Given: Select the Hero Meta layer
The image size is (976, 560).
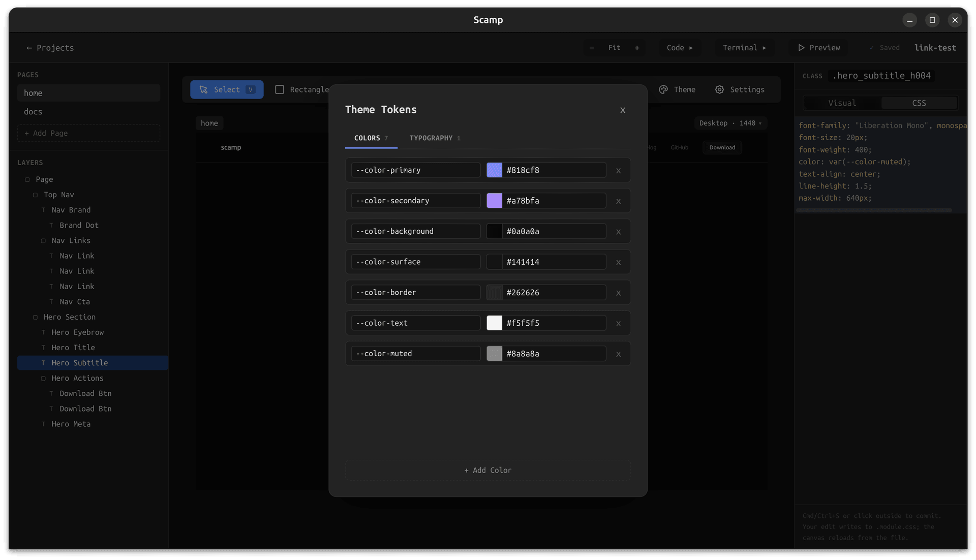Looking at the screenshot, I should click(x=93, y=424).
